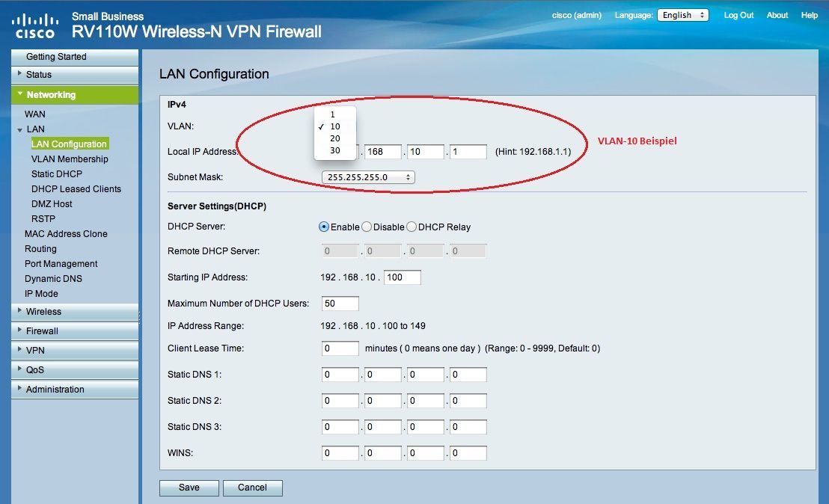
Task: Click Remote DHCP Server first octet field
Action: 340,251
